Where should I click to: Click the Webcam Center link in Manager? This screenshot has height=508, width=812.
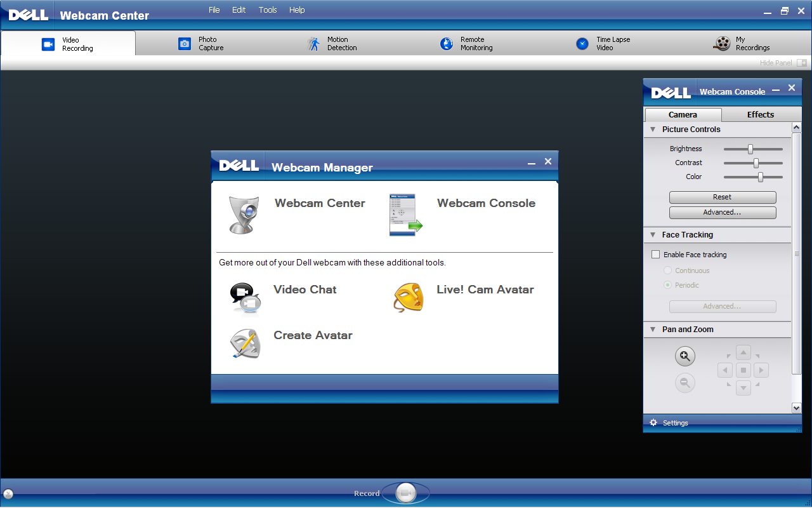[320, 203]
